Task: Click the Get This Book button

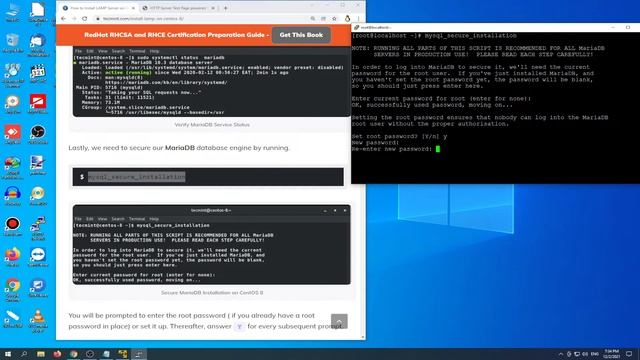Action: [301, 35]
